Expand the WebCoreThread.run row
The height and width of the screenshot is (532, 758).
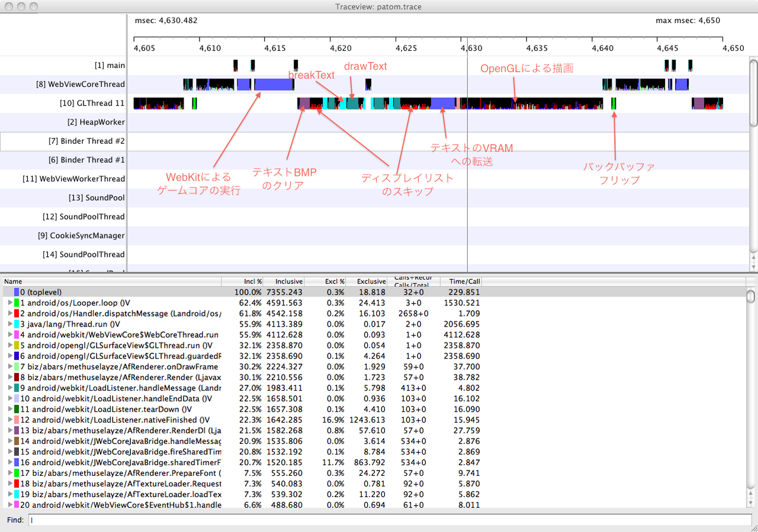9,334
